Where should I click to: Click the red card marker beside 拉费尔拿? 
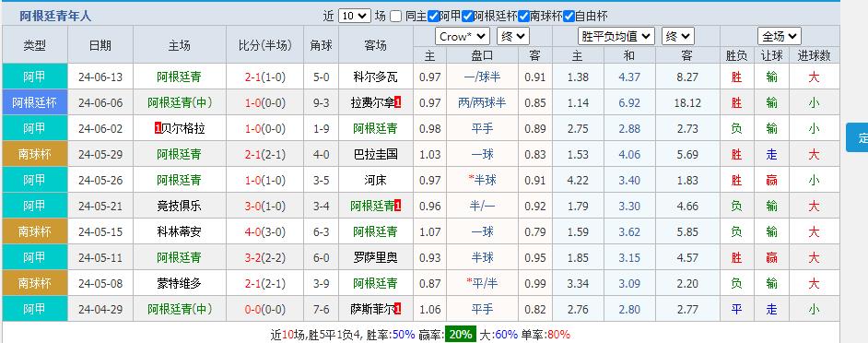point(398,102)
